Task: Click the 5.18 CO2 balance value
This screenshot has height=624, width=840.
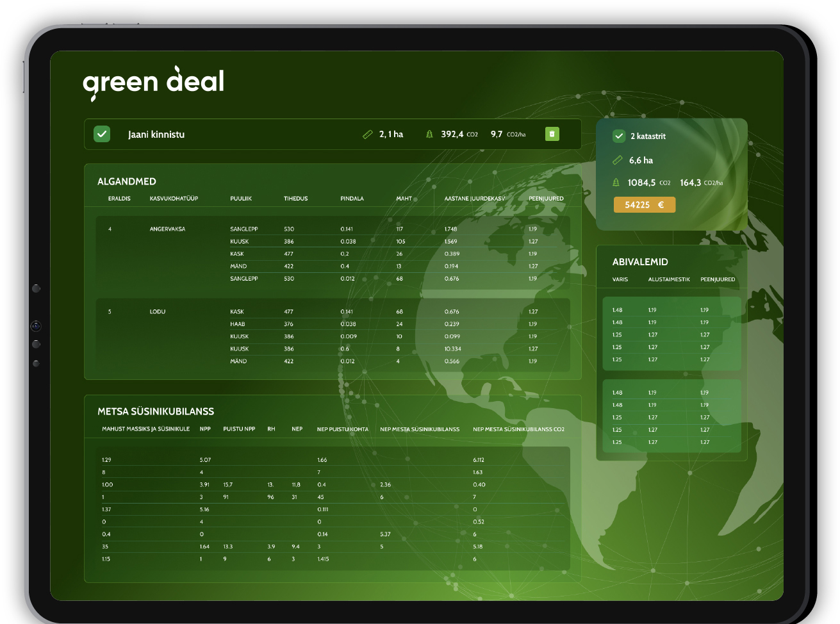Action: 478,546
